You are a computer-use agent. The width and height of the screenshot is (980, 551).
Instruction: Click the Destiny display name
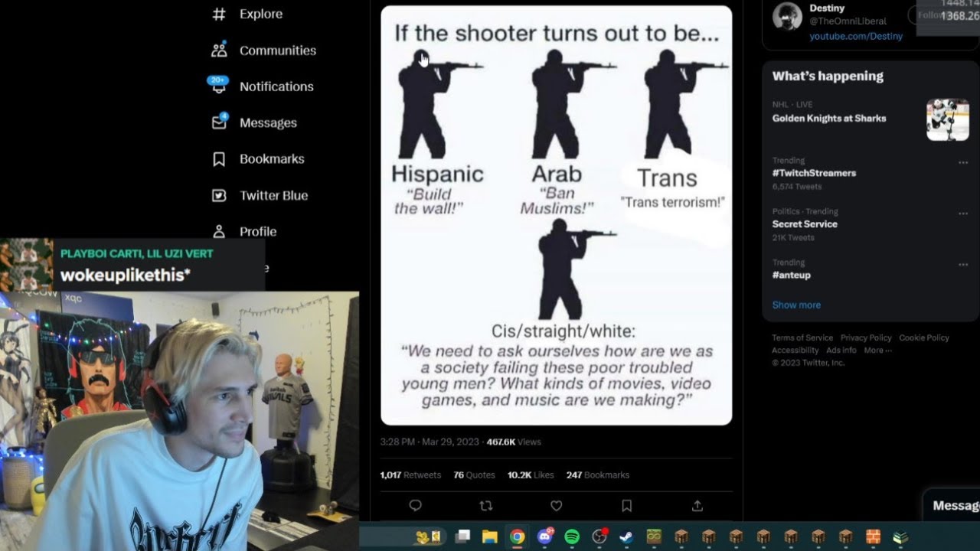[827, 8]
